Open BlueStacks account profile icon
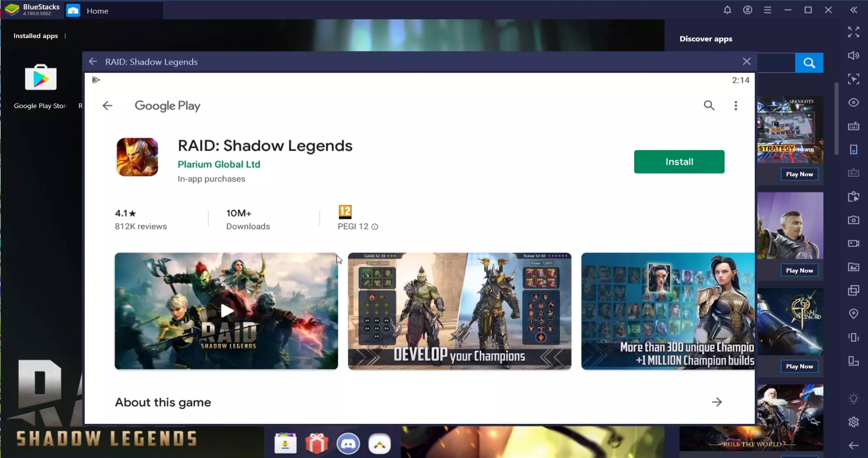868x458 pixels. tap(747, 10)
